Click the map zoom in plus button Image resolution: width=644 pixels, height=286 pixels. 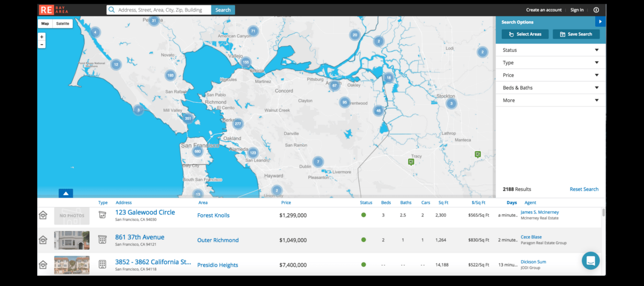tap(42, 37)
